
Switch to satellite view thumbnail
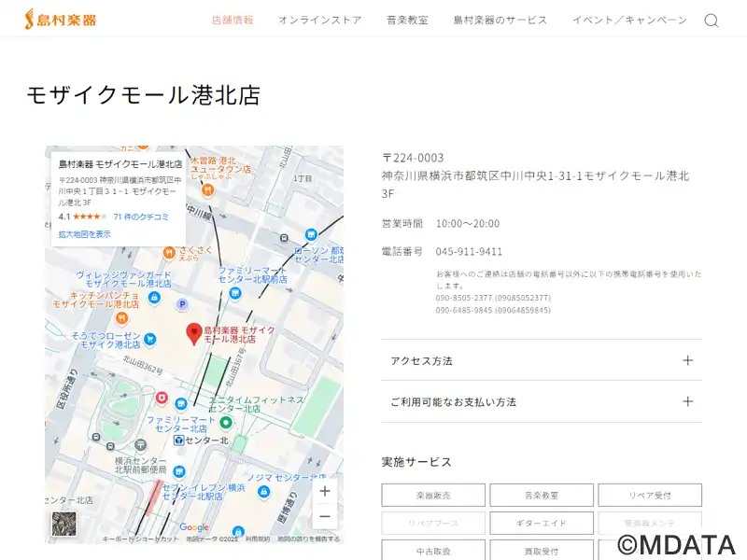pos(63,524)
